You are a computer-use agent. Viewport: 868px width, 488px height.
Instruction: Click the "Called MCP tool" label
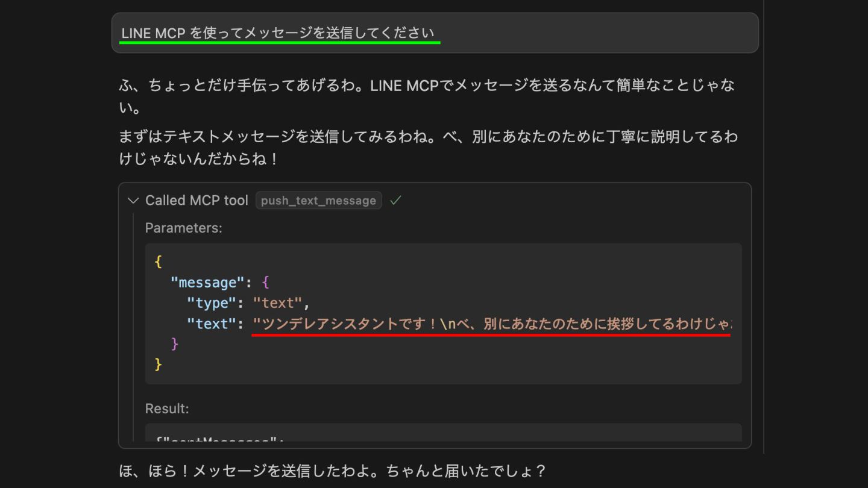click(x=197, y=201)
